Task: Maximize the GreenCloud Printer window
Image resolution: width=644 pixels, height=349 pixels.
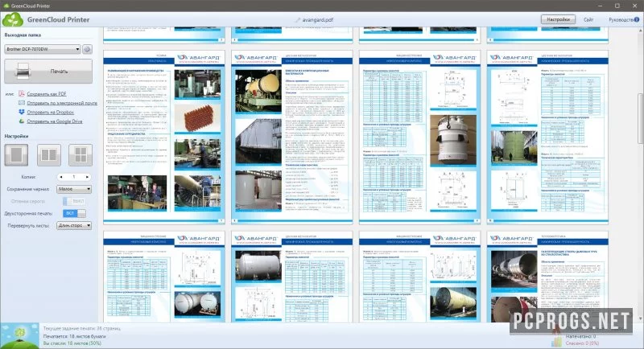Action: 617,6
